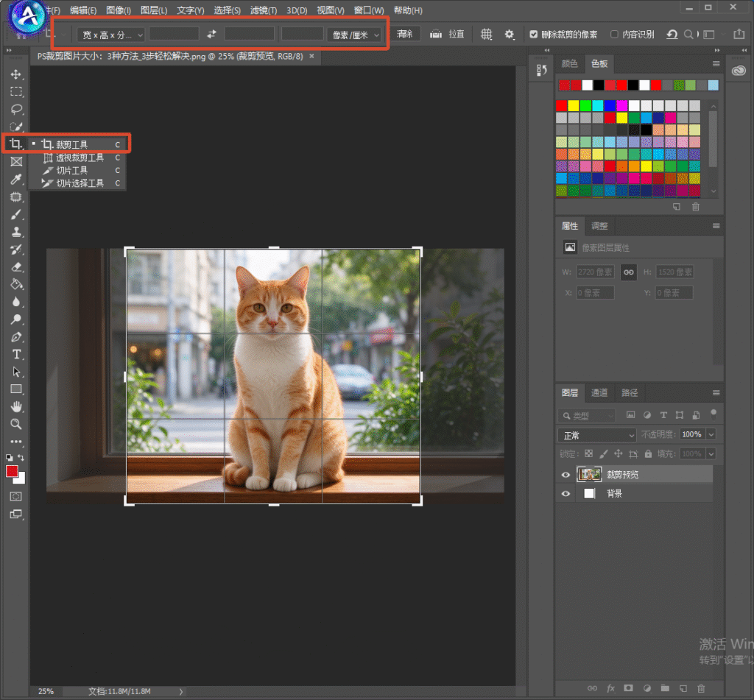
Task: Hide the 裁剪预览 layer
Action: click(565, 475)
